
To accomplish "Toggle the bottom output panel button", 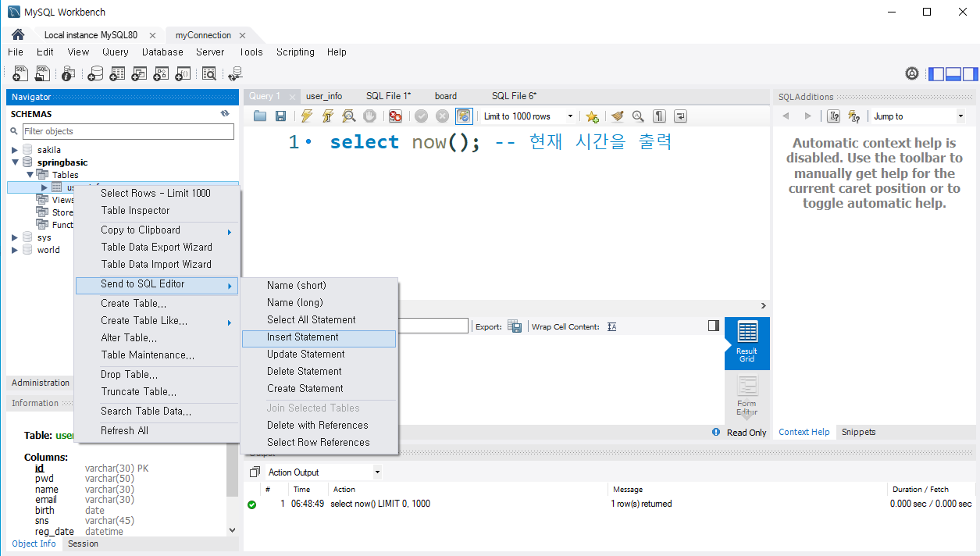I will pyautogui.click(x=953, y=74).
